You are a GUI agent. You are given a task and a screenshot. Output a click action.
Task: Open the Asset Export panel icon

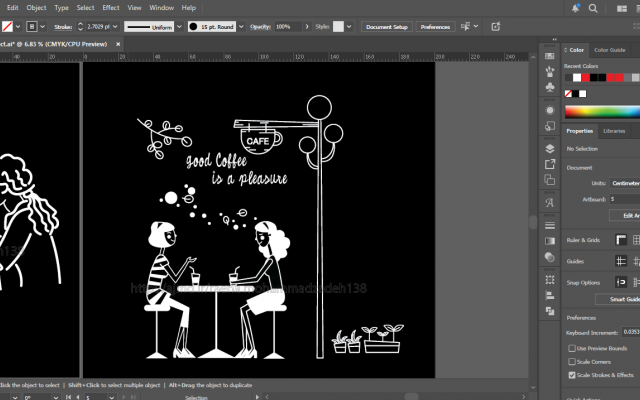click(550, 164)
